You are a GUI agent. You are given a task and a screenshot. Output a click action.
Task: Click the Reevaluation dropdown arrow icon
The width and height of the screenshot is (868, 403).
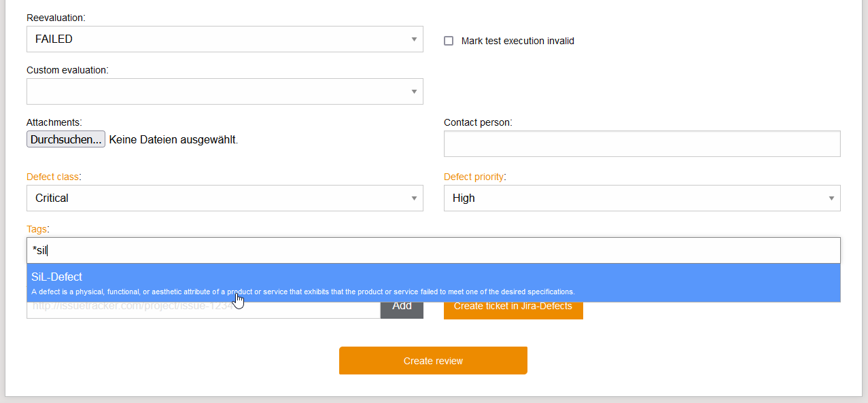tap(413, 39)
